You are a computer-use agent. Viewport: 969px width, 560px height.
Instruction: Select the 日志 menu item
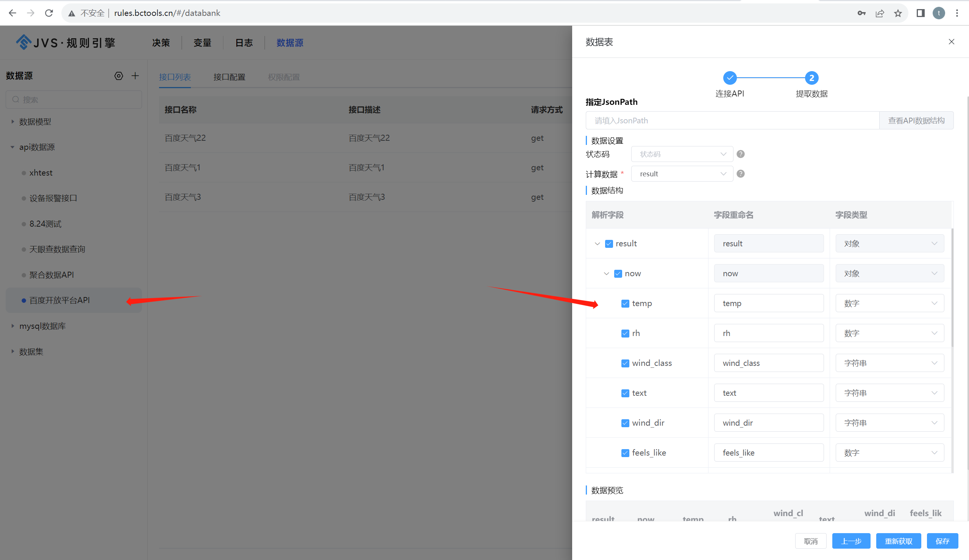[x=243, y=43]
